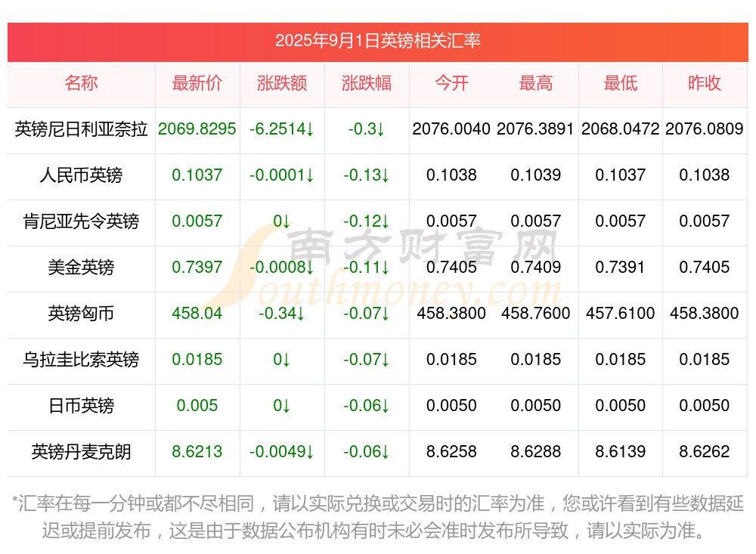Click low value 0.7391

621,267
